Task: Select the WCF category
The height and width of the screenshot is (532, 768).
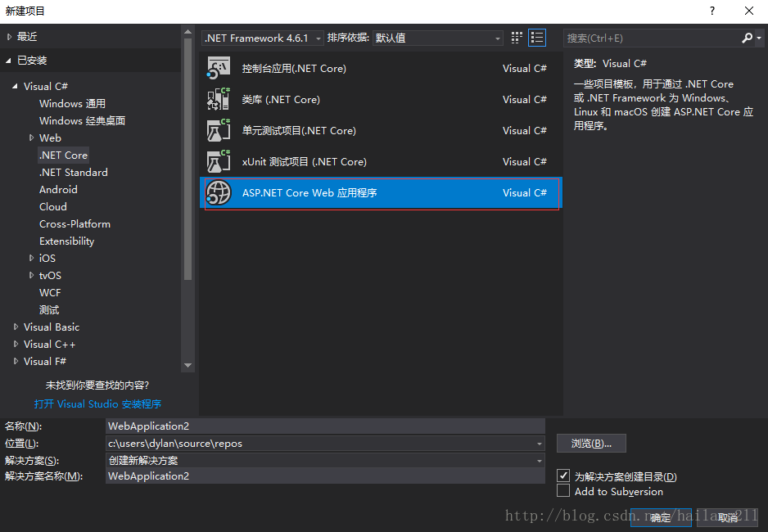Action: [x=50, y=293]
